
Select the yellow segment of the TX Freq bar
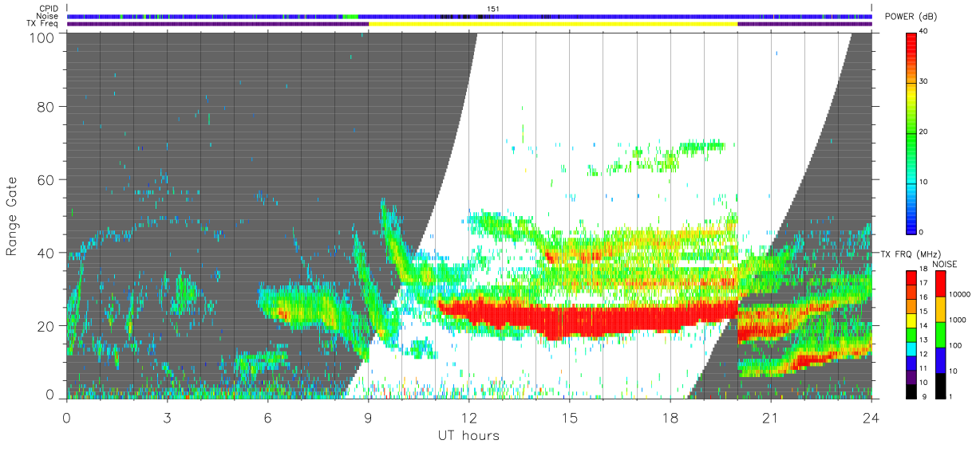pyautogui.click(x=553, y=24)
